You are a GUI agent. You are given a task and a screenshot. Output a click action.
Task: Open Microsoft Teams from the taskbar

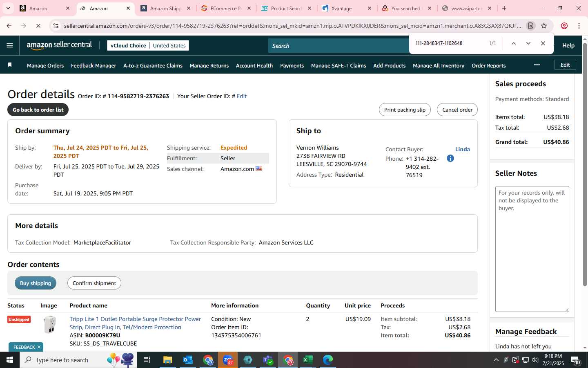268,360
